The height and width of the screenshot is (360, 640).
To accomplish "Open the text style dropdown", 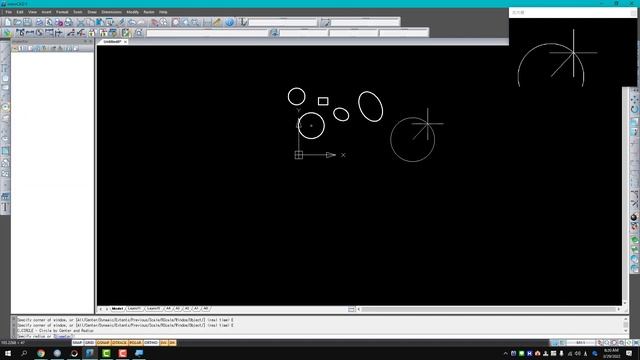I will point(283,22).
